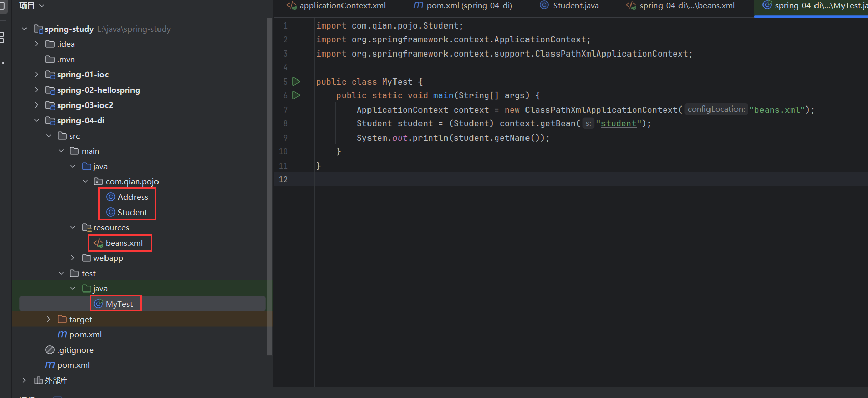Click the Address class icon in project tree
868x398 pixels.
pyautogui.click(x=111, y=197)
